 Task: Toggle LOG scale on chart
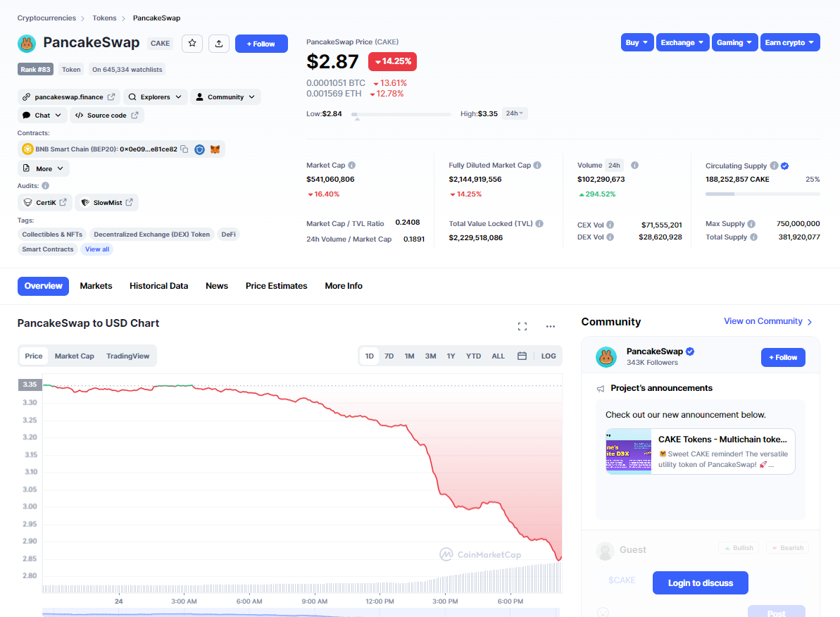tap(548, 356)
